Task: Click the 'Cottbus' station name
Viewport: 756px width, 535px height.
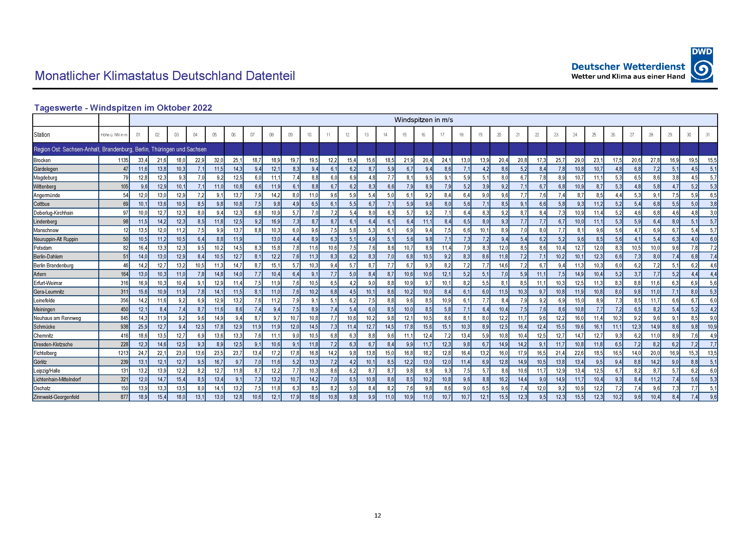Action: coord(41,204)
